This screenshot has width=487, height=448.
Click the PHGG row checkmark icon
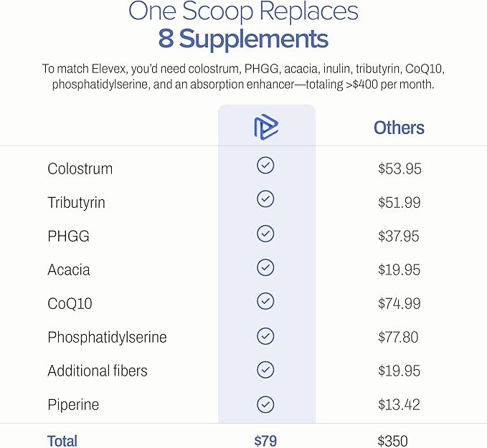coord(265,233)
